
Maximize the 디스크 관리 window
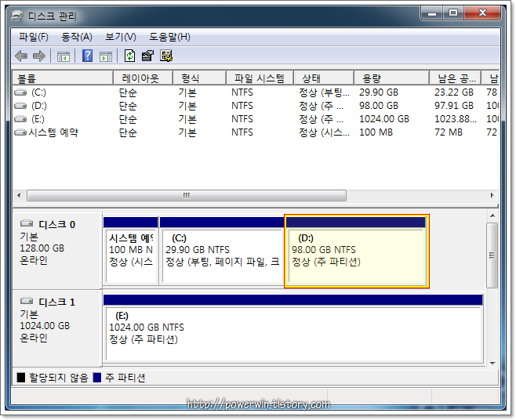coord(453,13)
